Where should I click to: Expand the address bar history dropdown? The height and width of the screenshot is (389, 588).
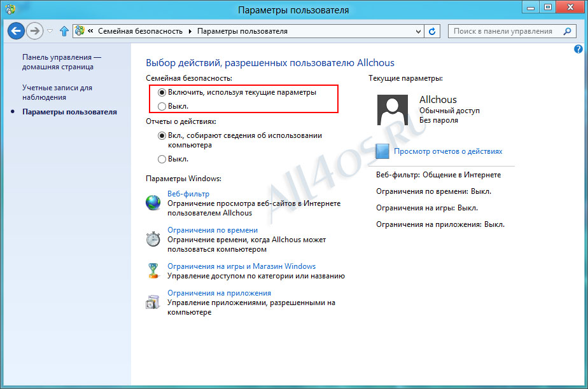point(419,31)
